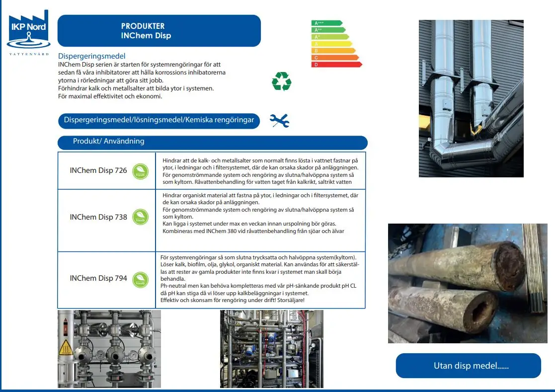Click the Dispergeringsmedel/lösningsmedel/Kemiska rengöringar button
The height and width of the screenshot is (392, 555).
tap(159, 120)
